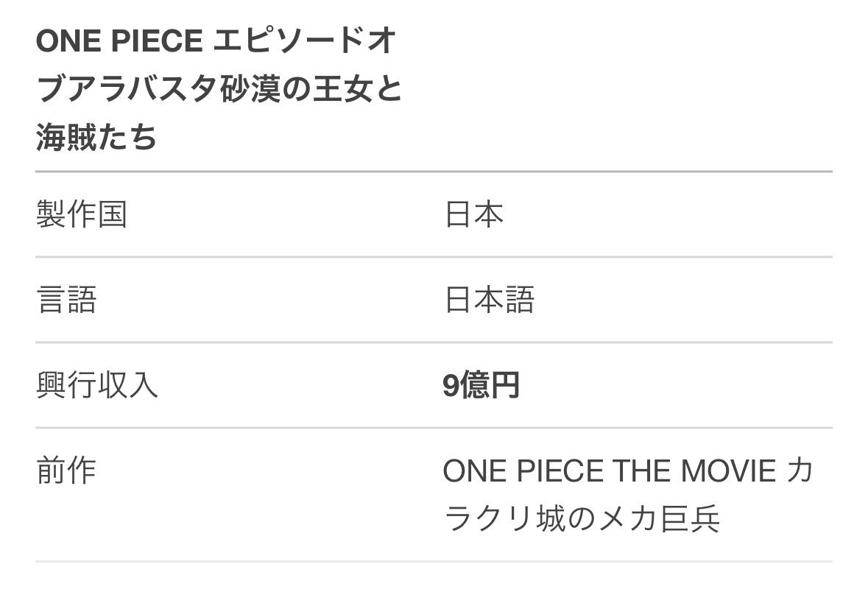
Task: Open the ONE PIECE THE MOVIE link
Action: point(609,471)
